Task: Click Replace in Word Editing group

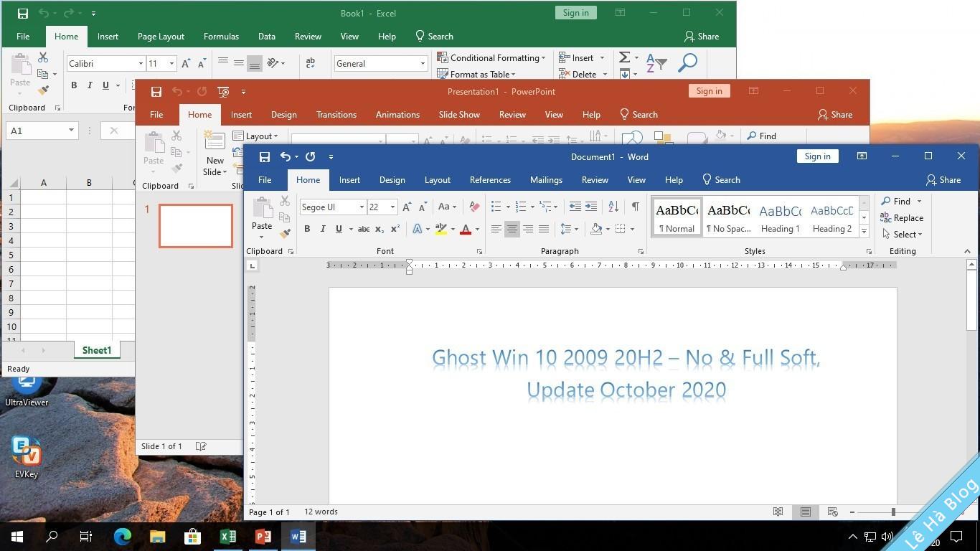Action: (x=902, y=217)
